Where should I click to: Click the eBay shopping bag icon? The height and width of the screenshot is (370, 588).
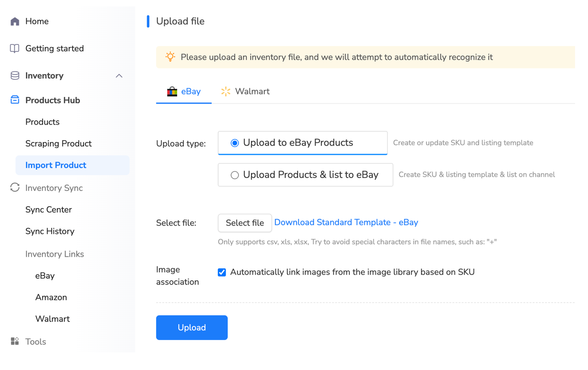point(172,91)
